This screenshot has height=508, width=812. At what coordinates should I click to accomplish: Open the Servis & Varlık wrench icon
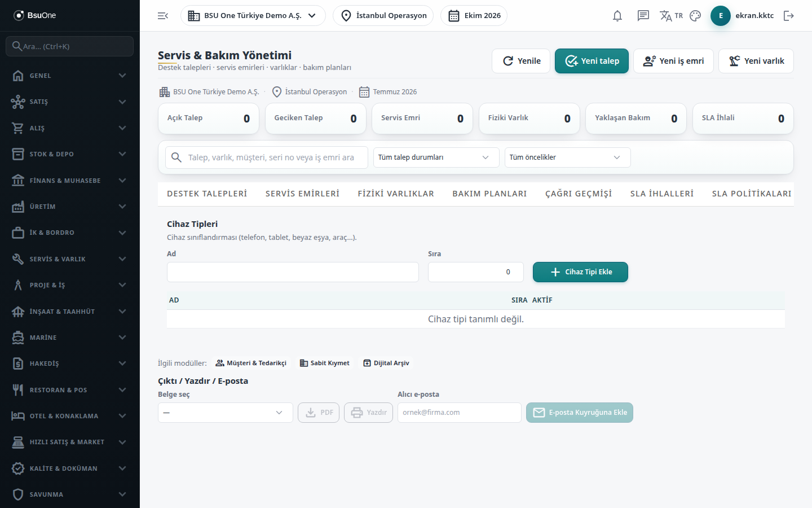tap(18, 259)
